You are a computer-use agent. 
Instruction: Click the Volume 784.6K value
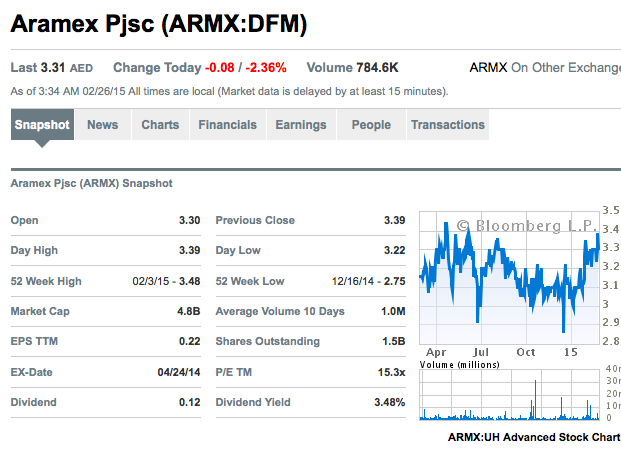(377, 68)
